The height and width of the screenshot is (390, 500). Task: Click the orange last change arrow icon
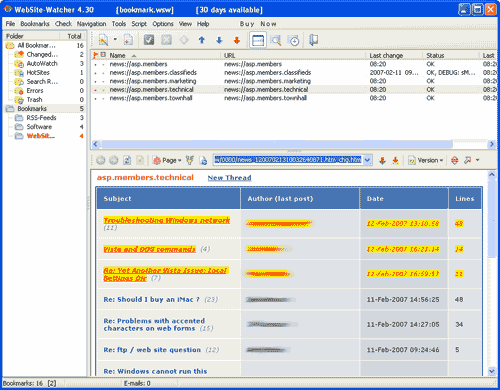[x=395, y=160]
